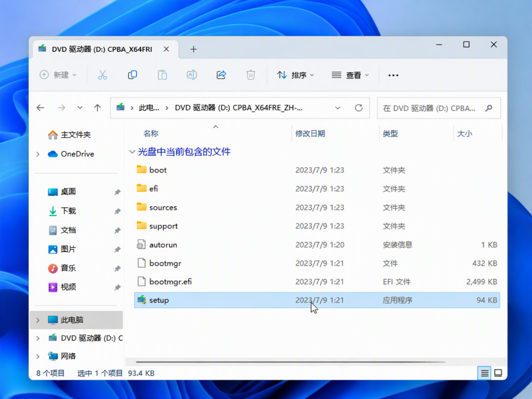Add a new tab with plus
532x399 pixels.
[x=194, y=49]
